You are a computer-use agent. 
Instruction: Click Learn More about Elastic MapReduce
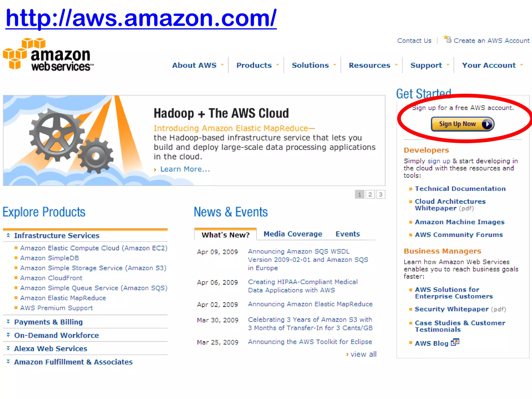point(185,169)
